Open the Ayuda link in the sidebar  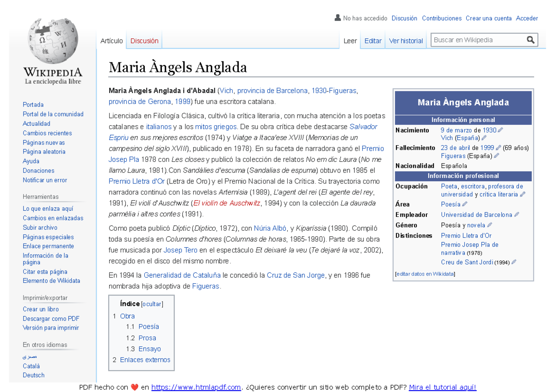31,161
